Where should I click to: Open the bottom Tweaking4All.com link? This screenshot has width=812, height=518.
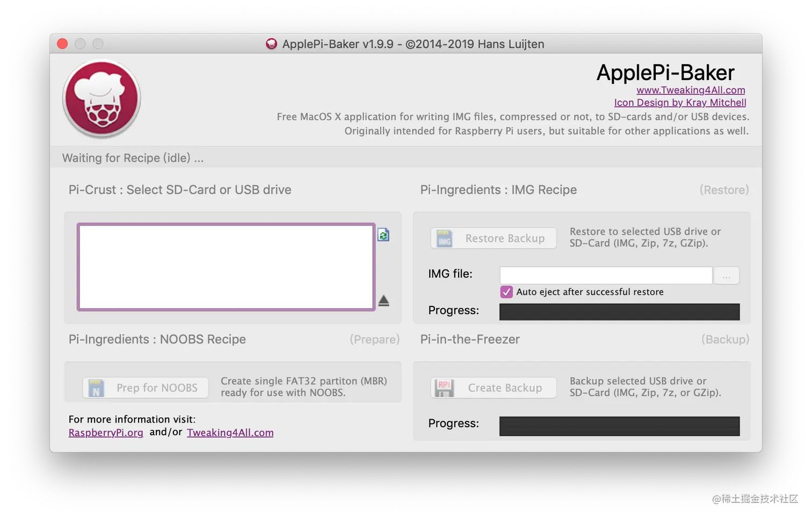[x=230, y=433]
